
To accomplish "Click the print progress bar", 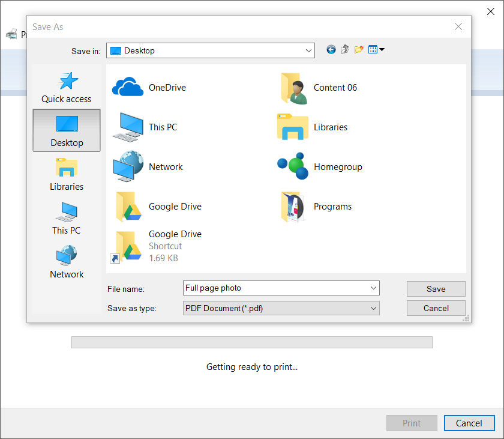I will pos(251,342).
